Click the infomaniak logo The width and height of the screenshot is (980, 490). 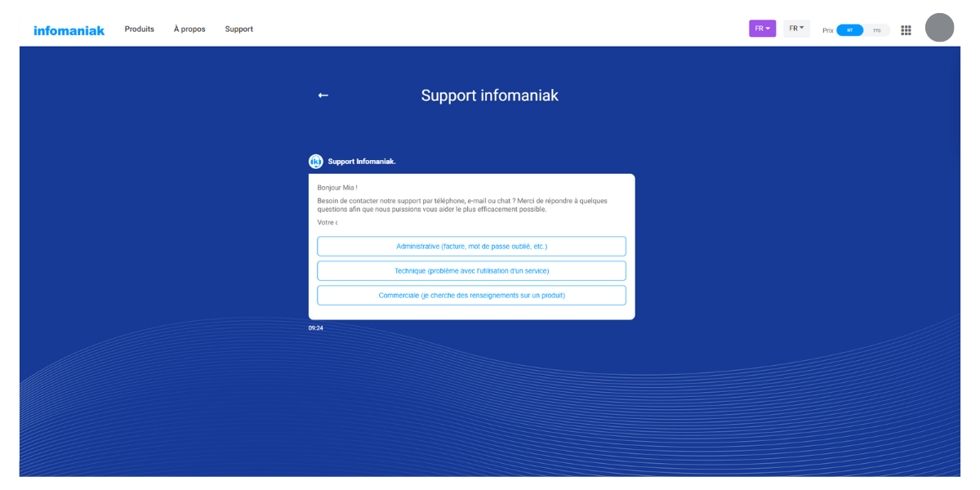point(69,30)
